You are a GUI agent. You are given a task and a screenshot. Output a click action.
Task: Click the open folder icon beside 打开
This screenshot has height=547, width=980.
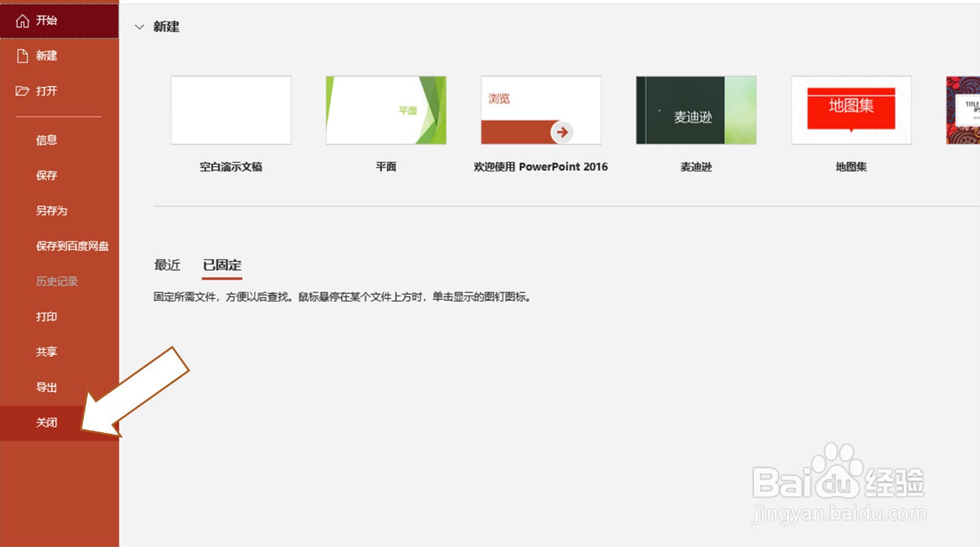tap(23, 91)
